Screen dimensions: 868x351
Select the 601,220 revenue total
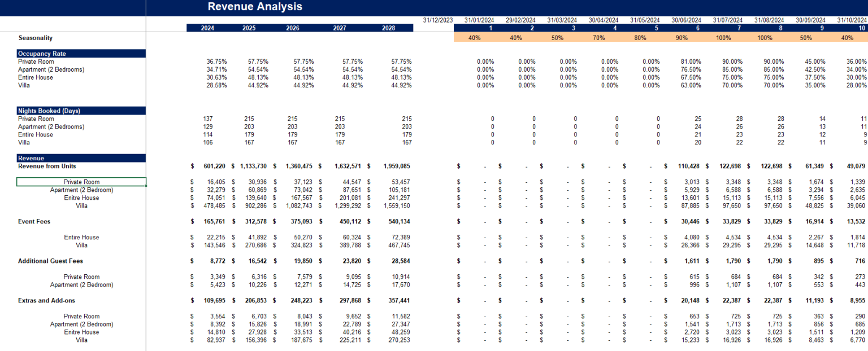(214, 166)
